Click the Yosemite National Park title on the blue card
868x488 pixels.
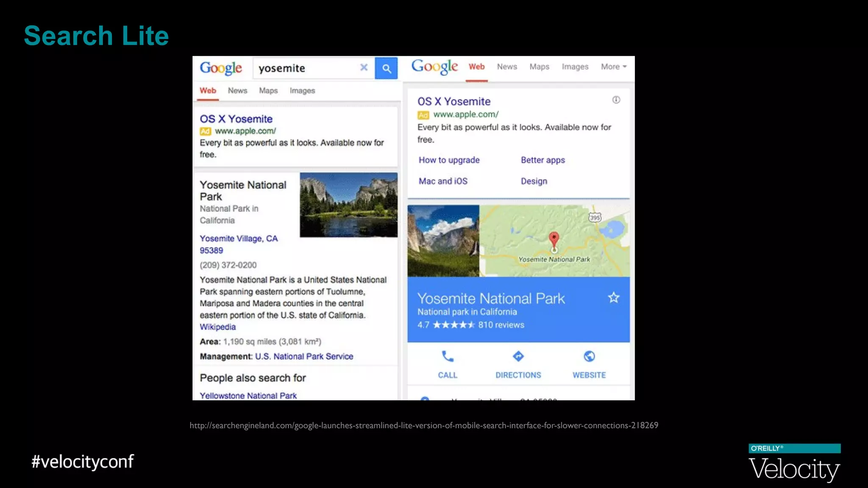coord(491,299)
